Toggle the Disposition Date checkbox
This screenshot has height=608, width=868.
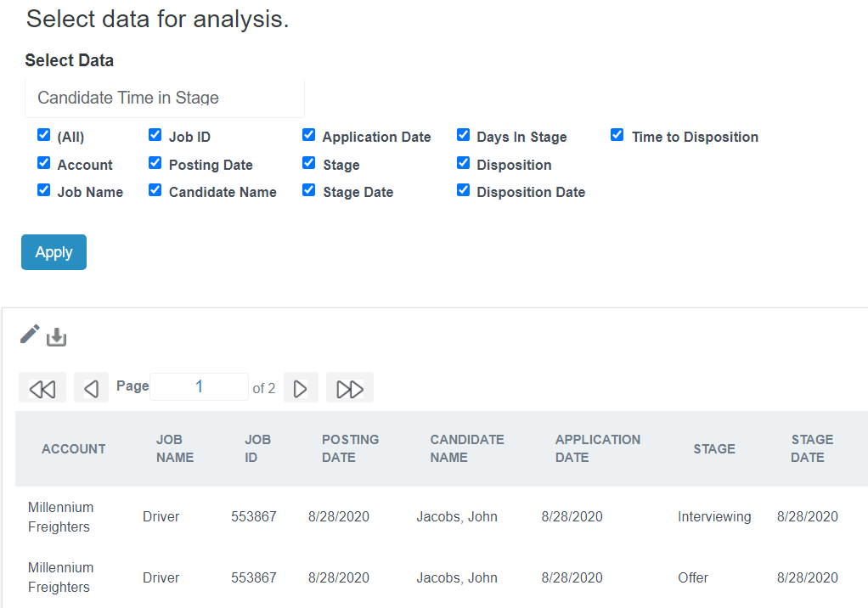pyautogui.click(x=464, y=190)
